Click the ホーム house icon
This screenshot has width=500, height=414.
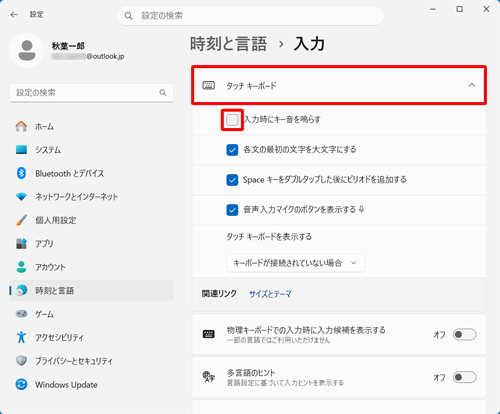tap(21, 126)
